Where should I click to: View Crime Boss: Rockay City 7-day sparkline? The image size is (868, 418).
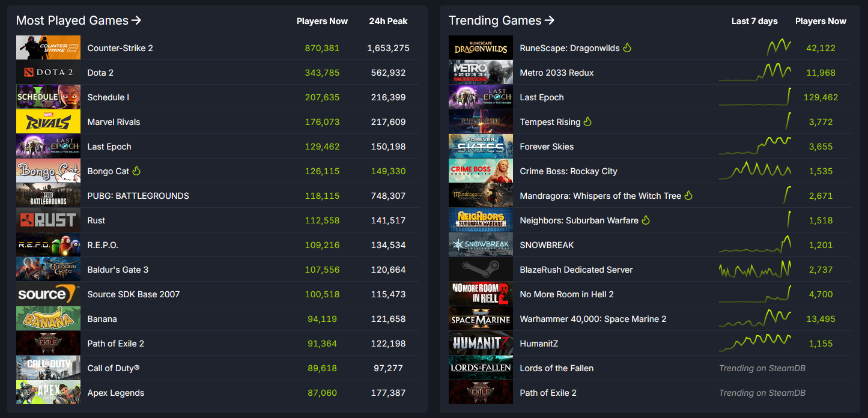pyautogui.click(x=755, y=171)
